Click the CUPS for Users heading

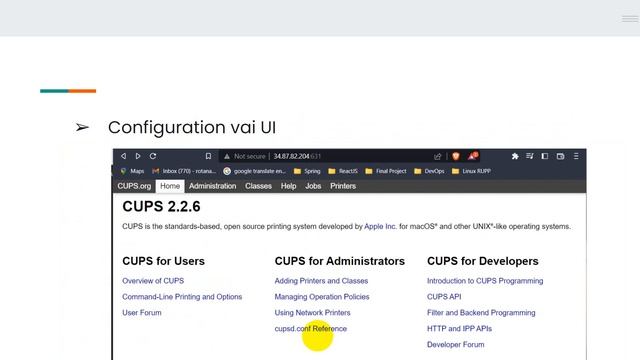coord(163,261)
